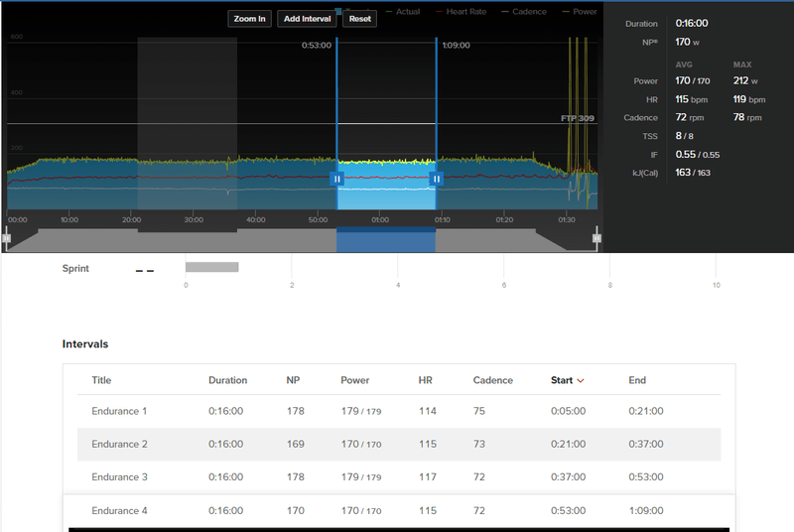Toggle the Power legend series

tap(580, 12)
